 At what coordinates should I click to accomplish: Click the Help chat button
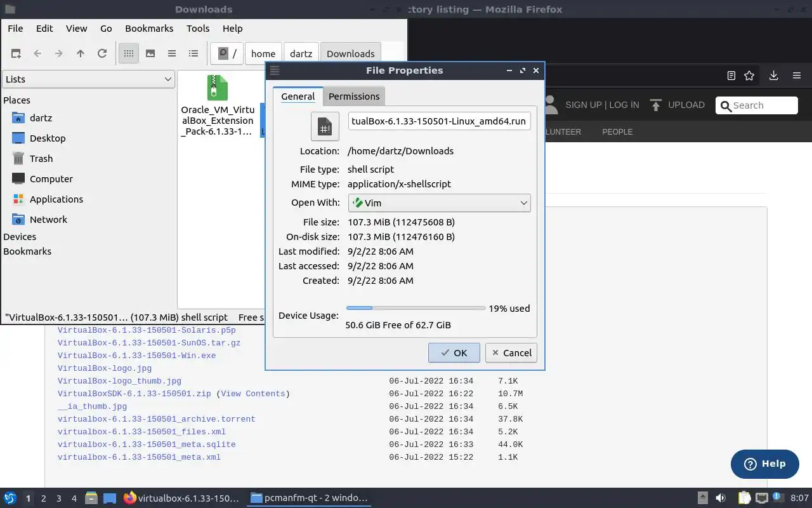[x=764, y=464]
